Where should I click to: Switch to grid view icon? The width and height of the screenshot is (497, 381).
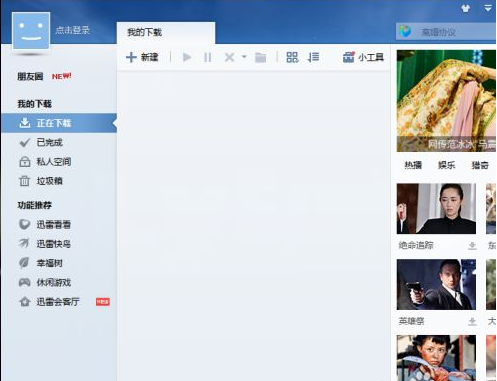tap(292, 57)
